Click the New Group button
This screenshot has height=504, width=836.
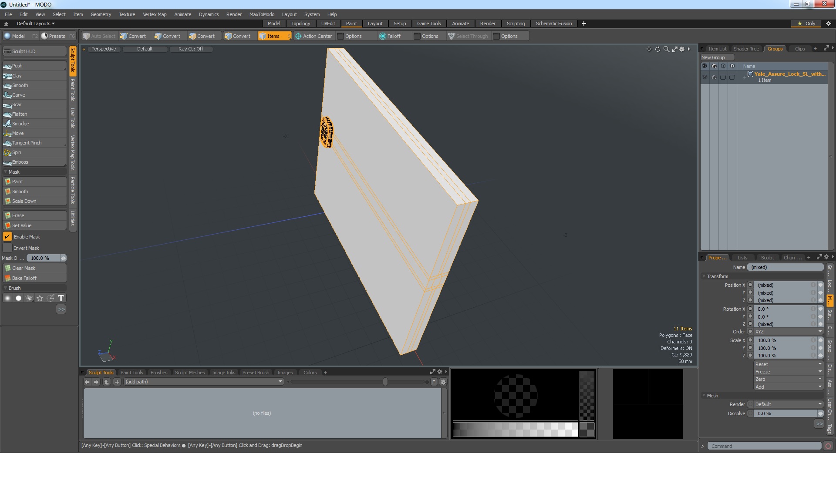pos(713,57)
